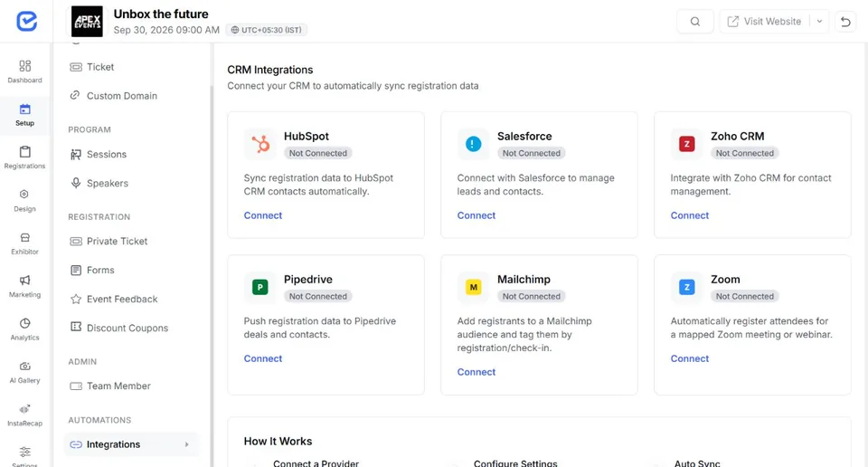The width and height of the screenshot is (868, 467).
Task: Connect the Zoho CRM integration
Action: [x=690, y=215]
